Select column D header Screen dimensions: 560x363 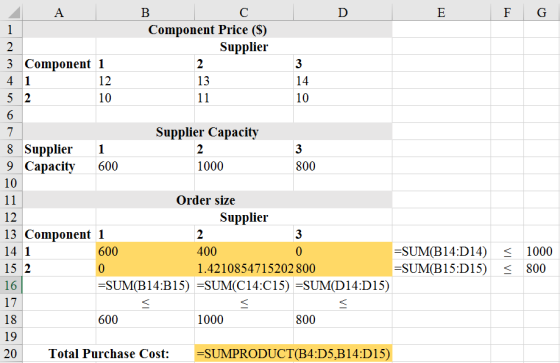coord(343,13)
